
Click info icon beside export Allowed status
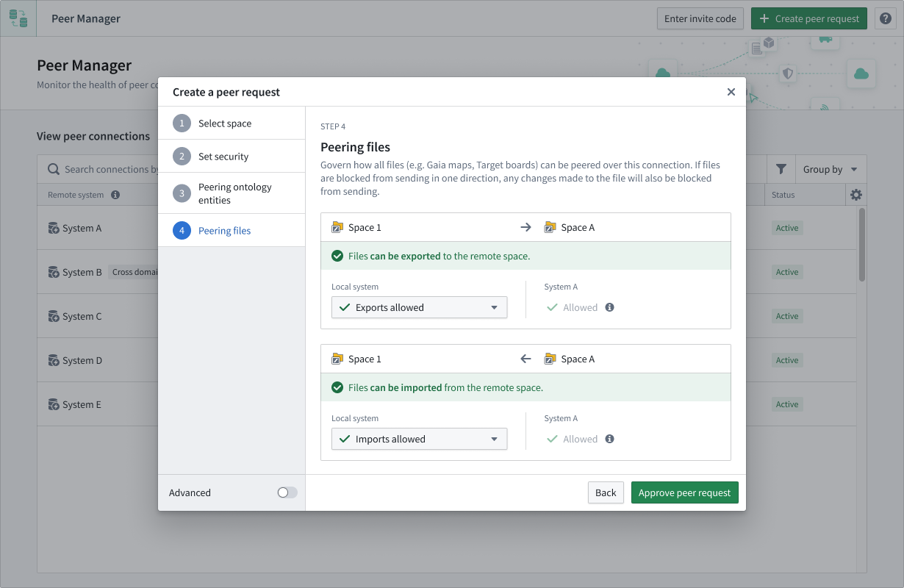pos(609,307)
